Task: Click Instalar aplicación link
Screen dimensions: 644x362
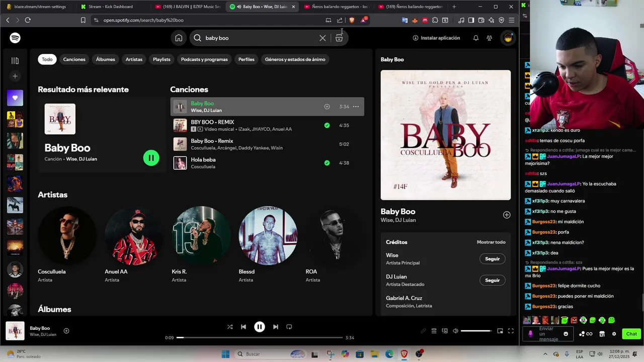Action: pyautogui.click(x=436, y=38)
